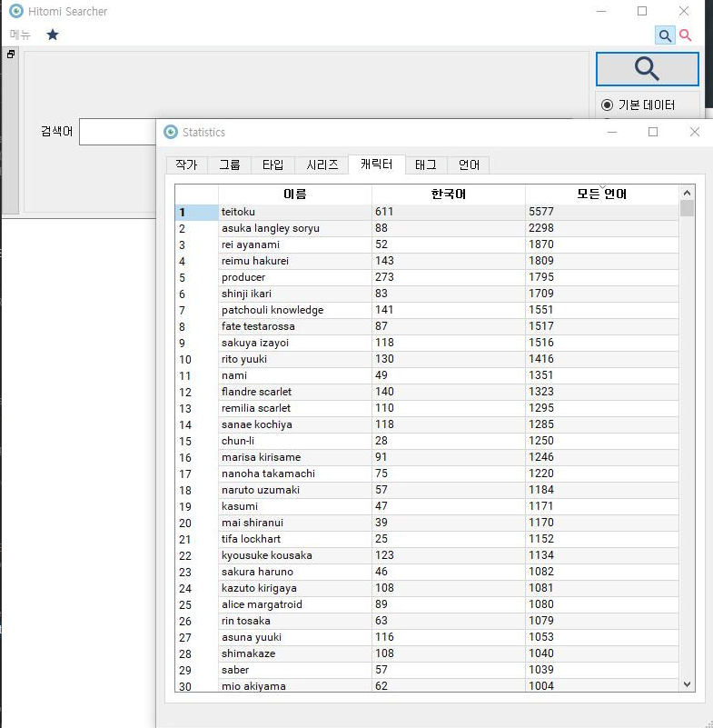Viewport: 713px width, 728px height.
Task: Open the 메뉴 menu
Action: (20, 35)
